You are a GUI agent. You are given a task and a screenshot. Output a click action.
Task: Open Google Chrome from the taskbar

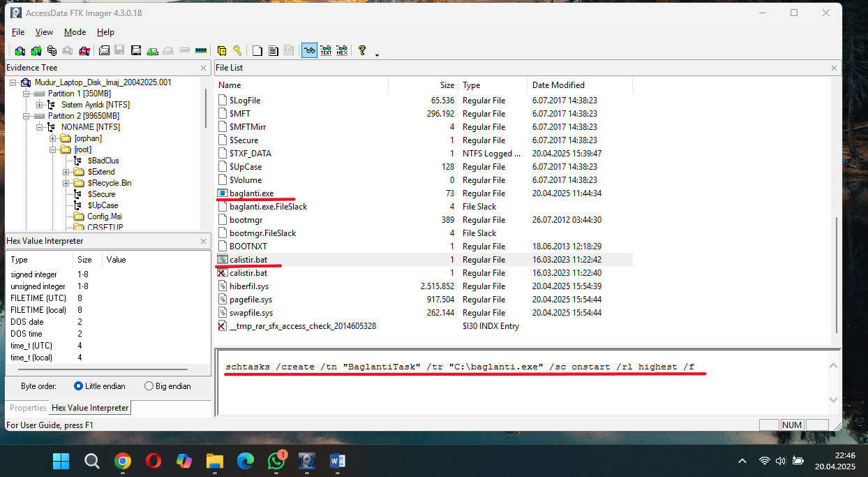[123, 461]
